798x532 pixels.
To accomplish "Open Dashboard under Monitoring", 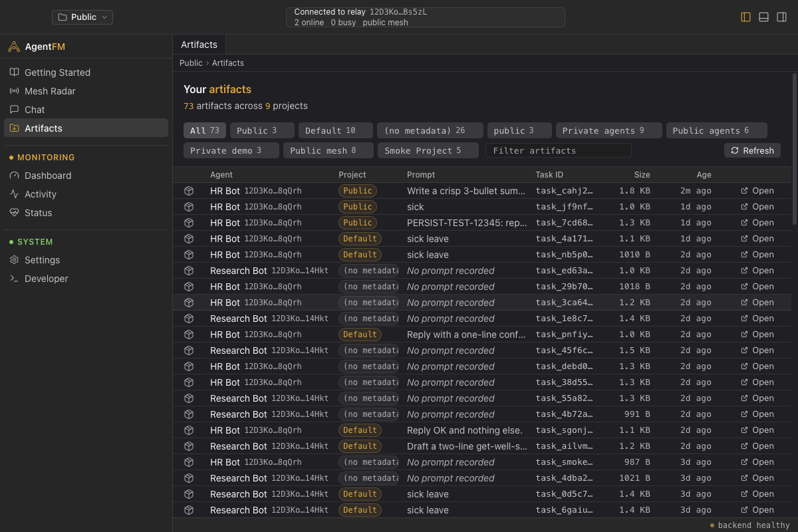I will [86, 176].
